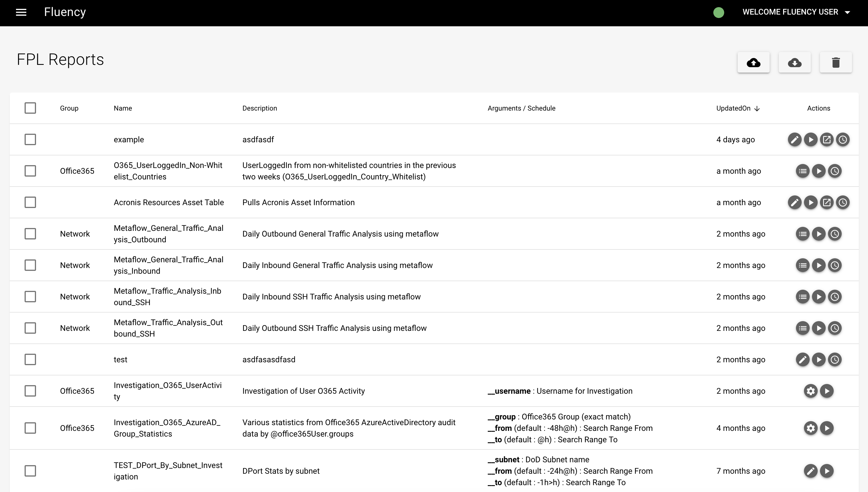Open example report in new window icon
This screenshot has width=868, height=492.
click(x=827, y=139)
